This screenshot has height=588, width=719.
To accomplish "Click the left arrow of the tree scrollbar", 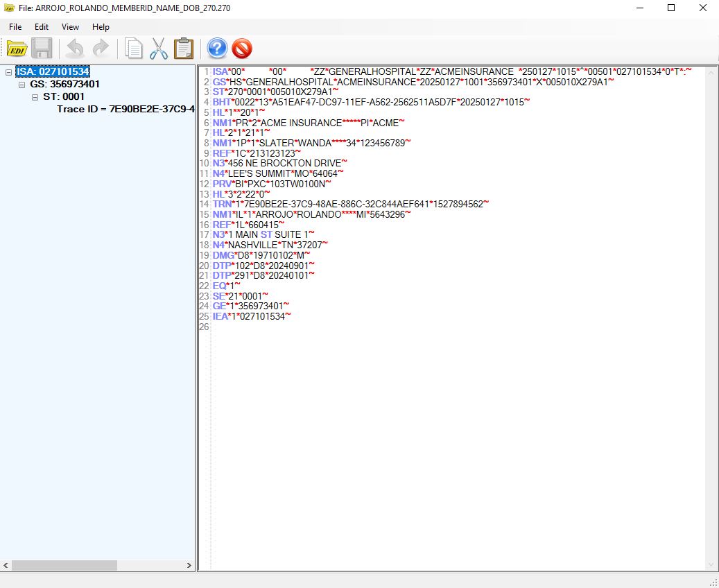I will click(6, 566).
